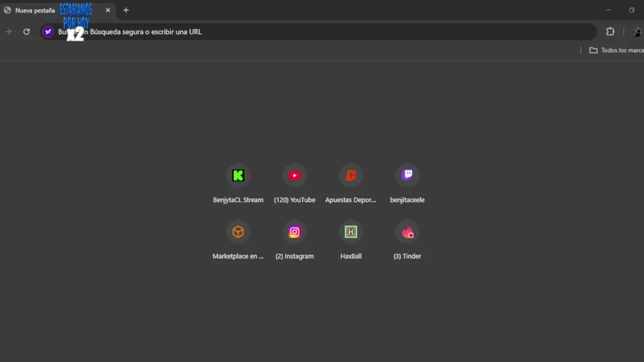Screen dimensions: 644x362
Task: Click the (2) Instagram label
Action: (294, 256)
